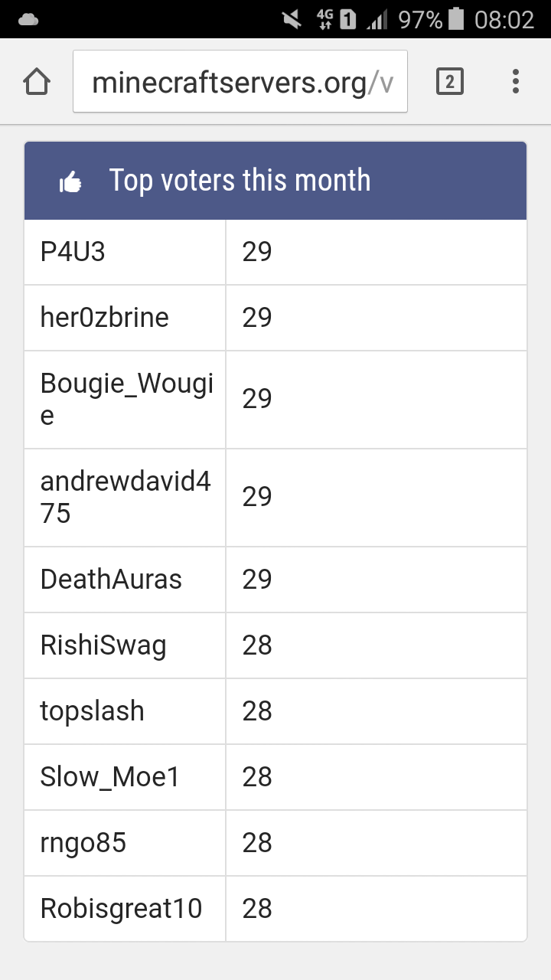The height and width of the screenshot is (980, 551).
Task: Select voter P4U3 row
Action: pyautogui.click(x=275, y=252)
